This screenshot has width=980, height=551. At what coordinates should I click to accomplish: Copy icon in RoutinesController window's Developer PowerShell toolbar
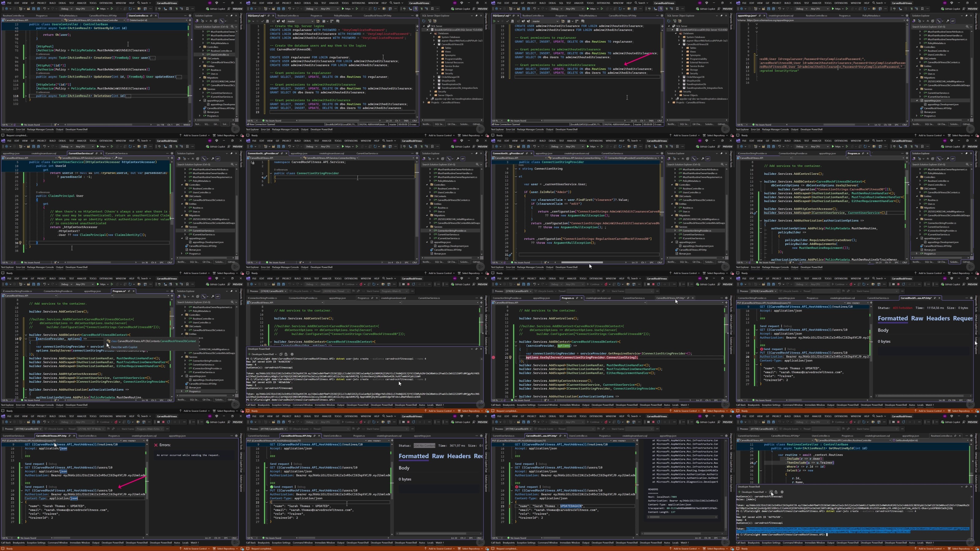[x=771, y=492]
